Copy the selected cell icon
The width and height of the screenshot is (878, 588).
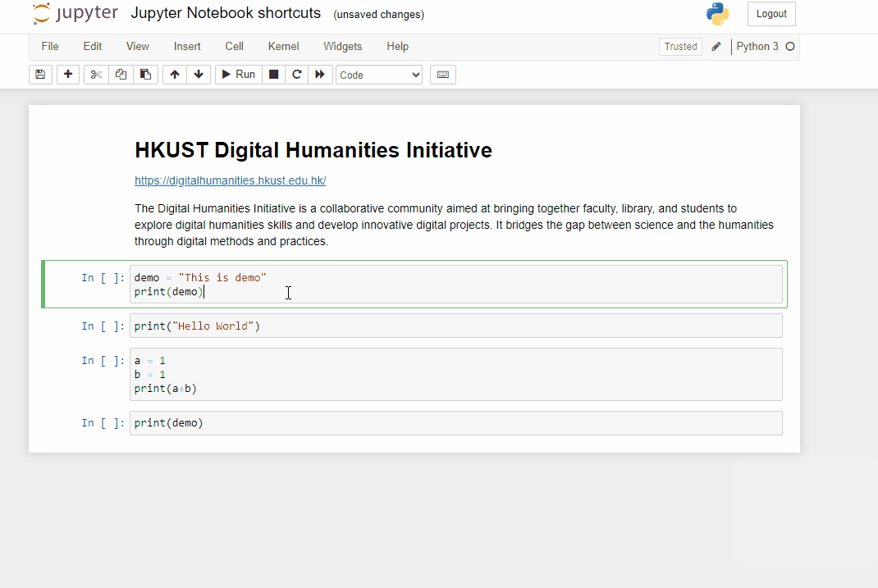pos(121,75)
